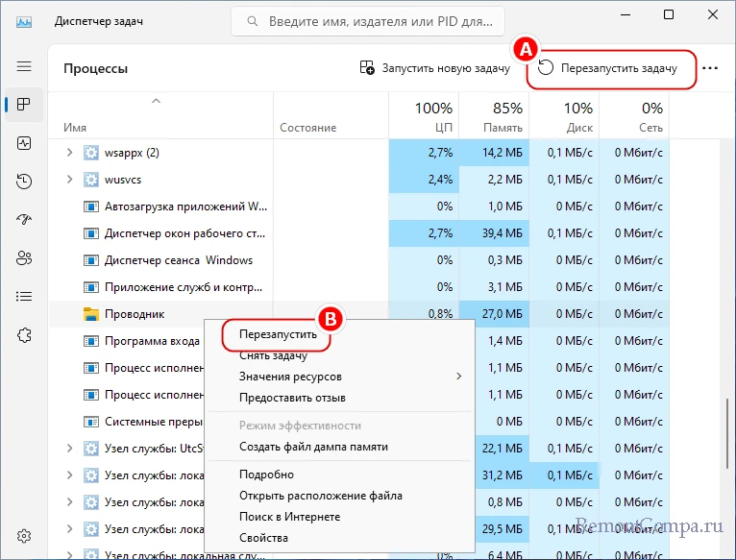
Task: Toggle sort direction arrow above Имя column
Action: click(x=157, y=101)
